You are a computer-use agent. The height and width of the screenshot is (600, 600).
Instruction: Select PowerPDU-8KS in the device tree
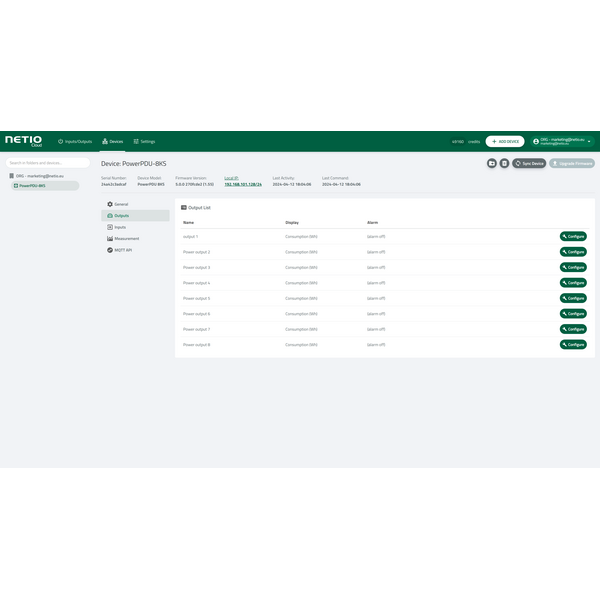click(x=31, y=186)
